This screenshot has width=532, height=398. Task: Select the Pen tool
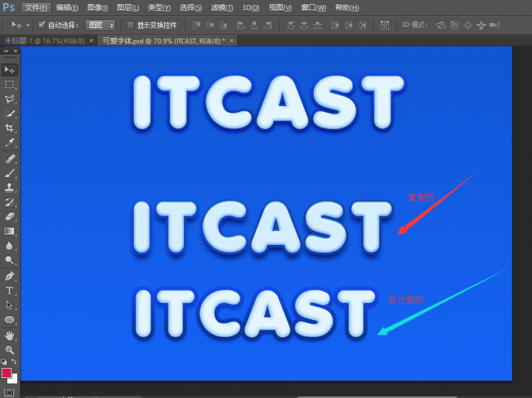click(9, 276)
